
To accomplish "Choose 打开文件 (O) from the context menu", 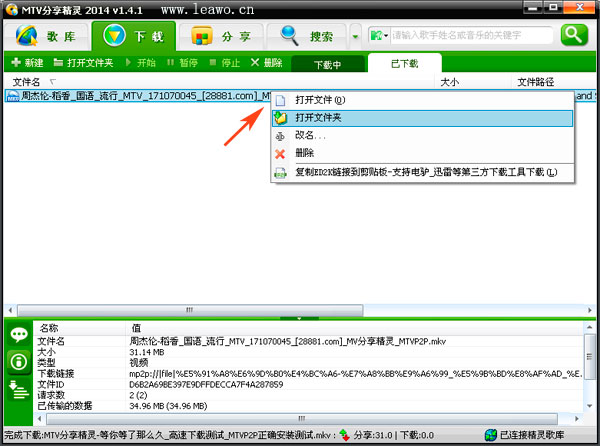I will [422, 100].
